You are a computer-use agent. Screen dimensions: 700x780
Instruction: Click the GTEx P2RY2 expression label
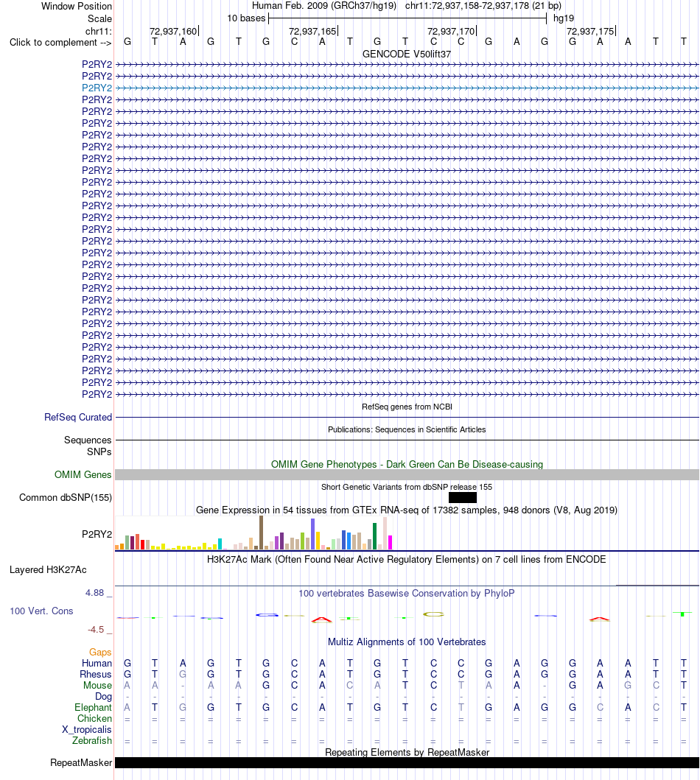pyautogui.click(x=97, y=534)
